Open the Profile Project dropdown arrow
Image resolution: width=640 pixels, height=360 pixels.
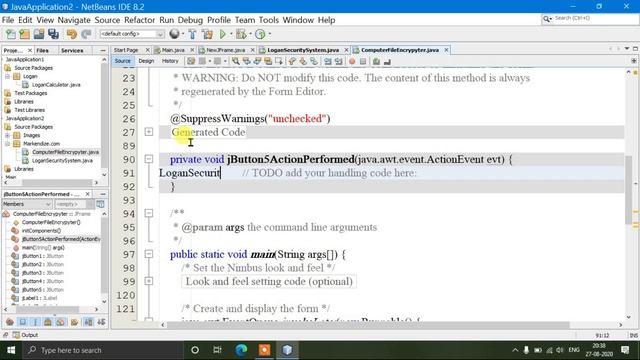269,34
